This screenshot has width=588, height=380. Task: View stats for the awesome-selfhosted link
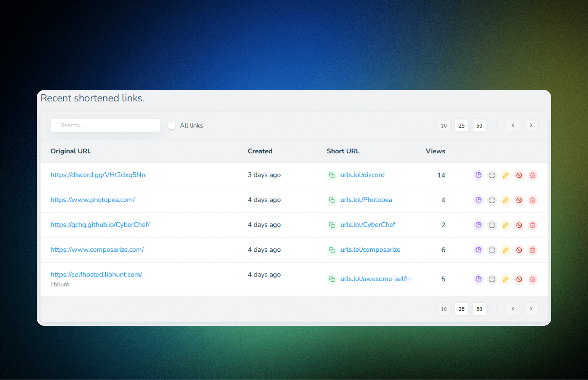[478, 279]
